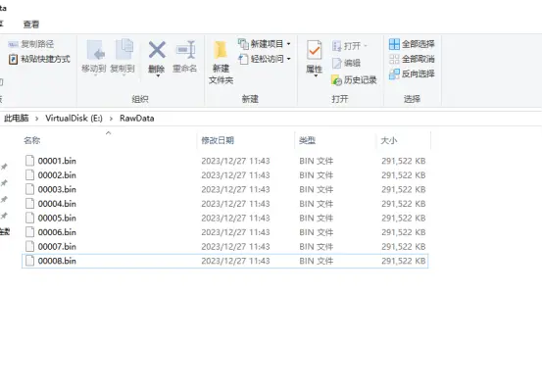Select file name 00002.bin
The width and height of the screenshot is (543, 392).
(57, 174)
